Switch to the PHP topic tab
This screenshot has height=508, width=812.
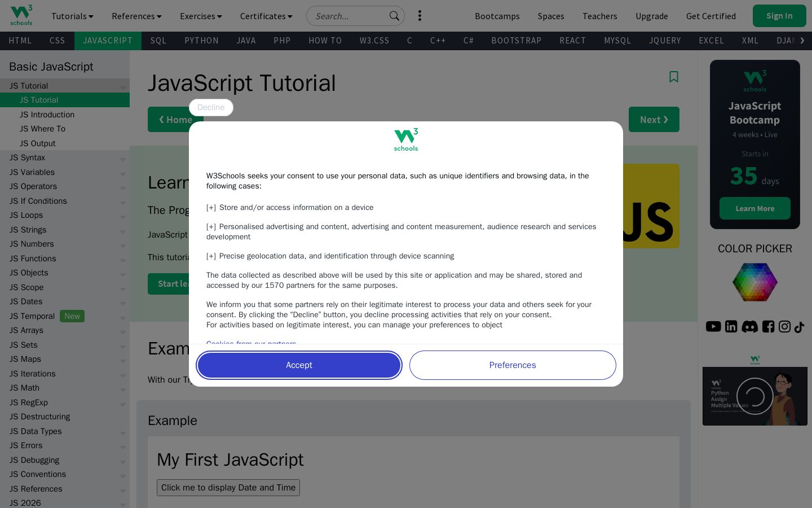tap(282, 41)
